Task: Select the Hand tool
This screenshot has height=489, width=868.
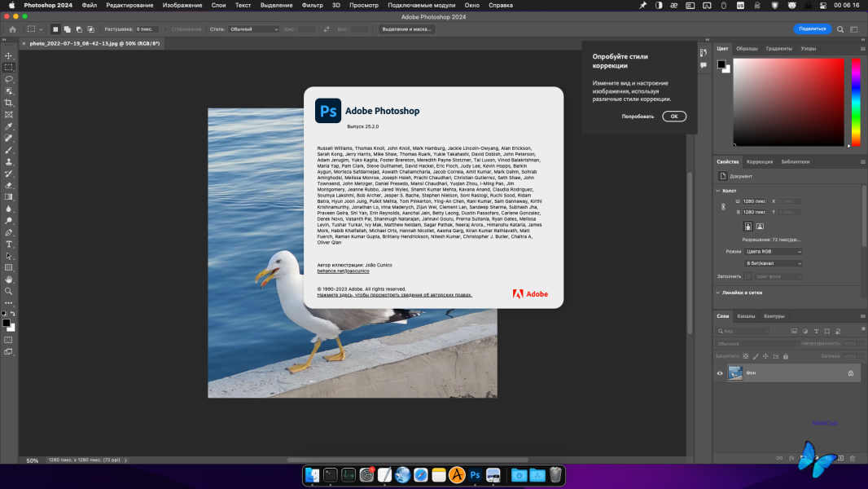Action: pos(9,280)
